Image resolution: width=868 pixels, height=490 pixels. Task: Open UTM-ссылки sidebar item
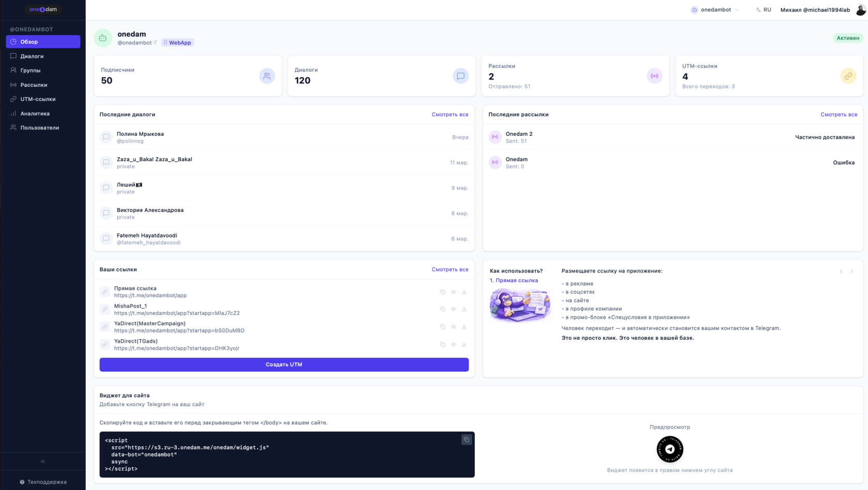click(43, 99)
